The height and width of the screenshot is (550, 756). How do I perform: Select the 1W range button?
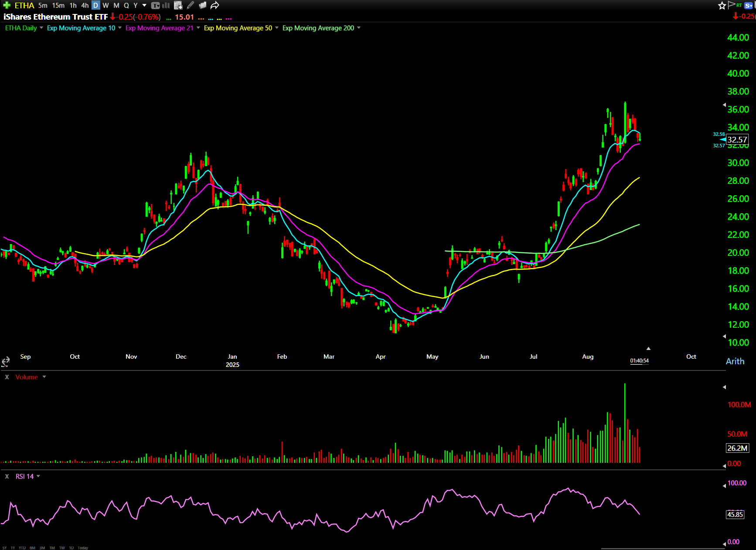click(62, 548)
